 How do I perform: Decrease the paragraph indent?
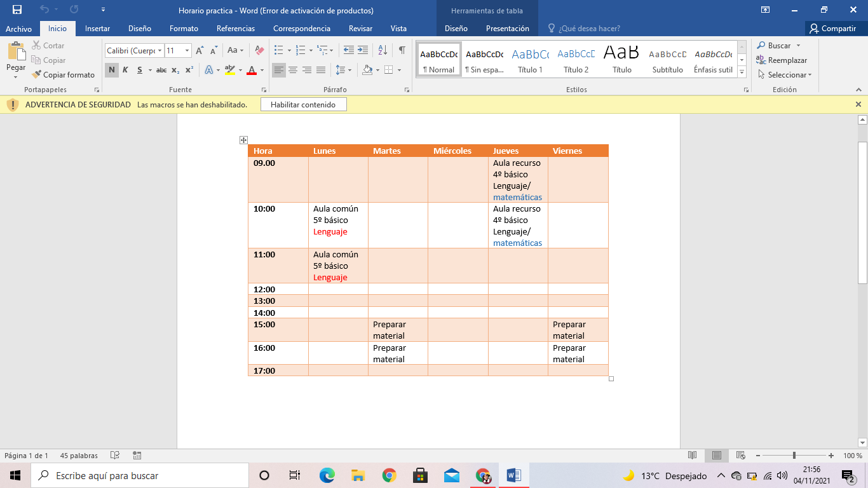coord(349,50)
